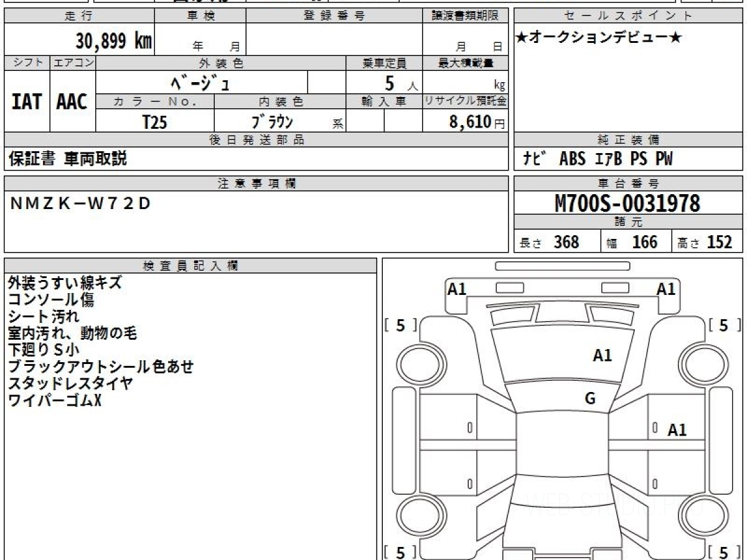This screenshot has width=747, height=560.
Task: Click the エアコン header cell
Action: (x=73, y=63)
